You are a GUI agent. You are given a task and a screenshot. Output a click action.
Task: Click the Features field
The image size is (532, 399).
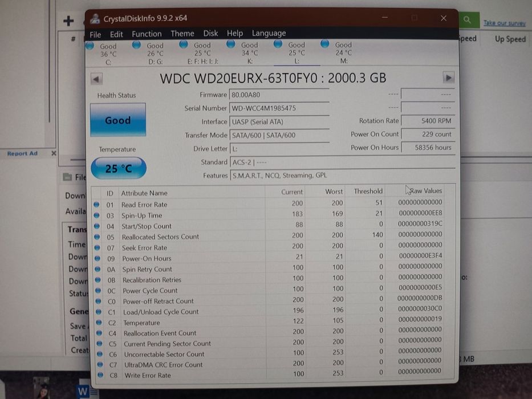pos(342,175)
